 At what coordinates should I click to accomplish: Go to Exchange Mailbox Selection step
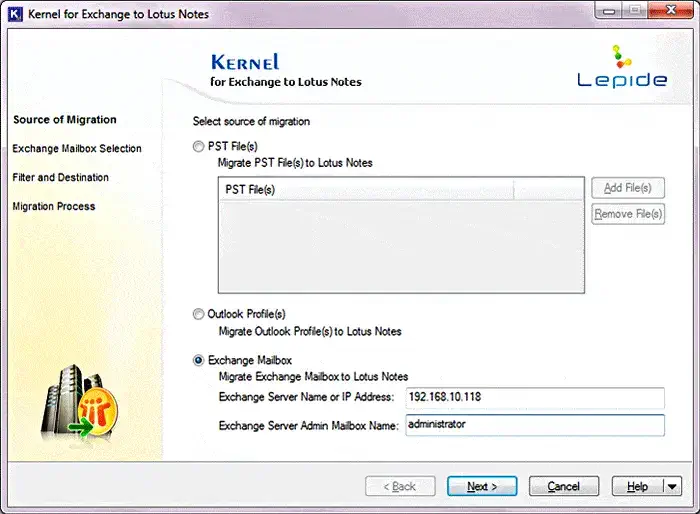(x=77, y=149)
